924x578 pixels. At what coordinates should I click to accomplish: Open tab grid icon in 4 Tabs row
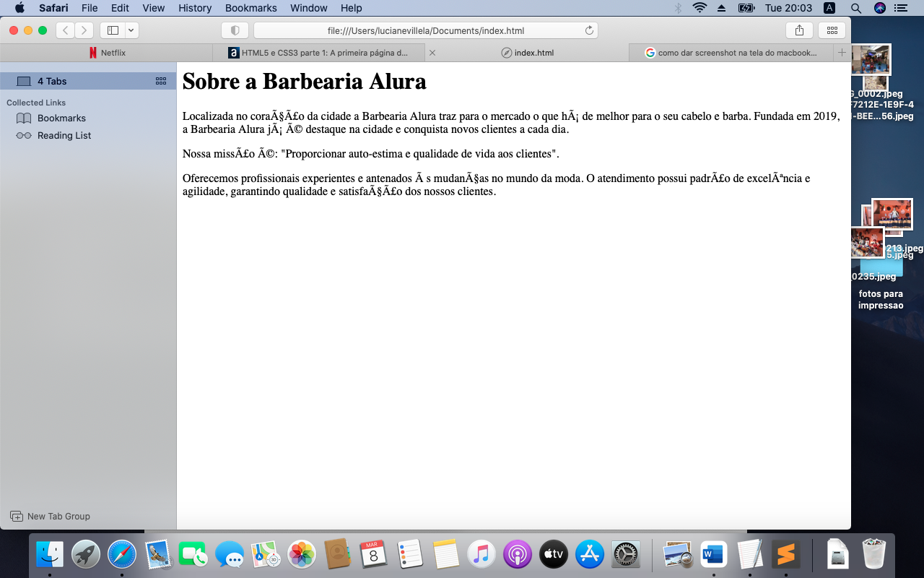point(161,81)
